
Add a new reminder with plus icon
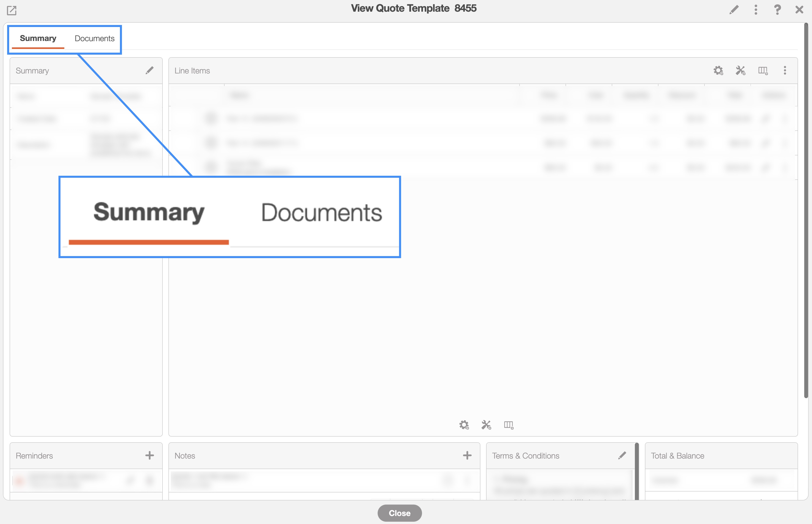pyautogui.click(x=149, y=455)
